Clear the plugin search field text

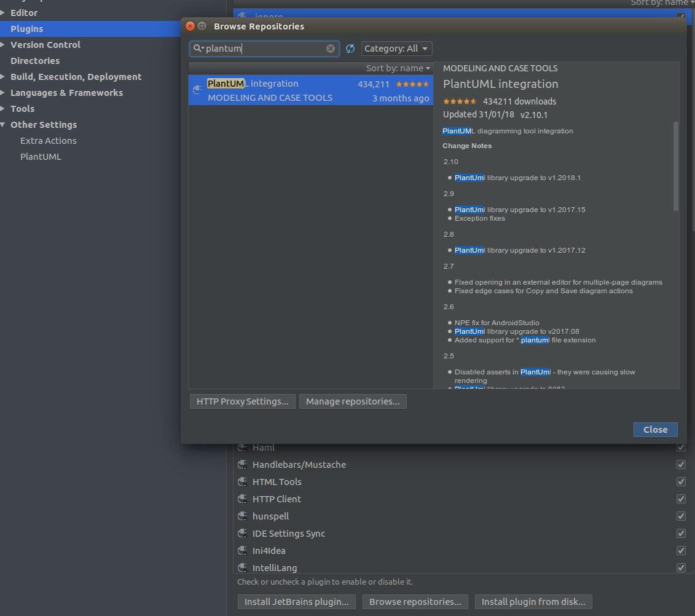[330, 49]
